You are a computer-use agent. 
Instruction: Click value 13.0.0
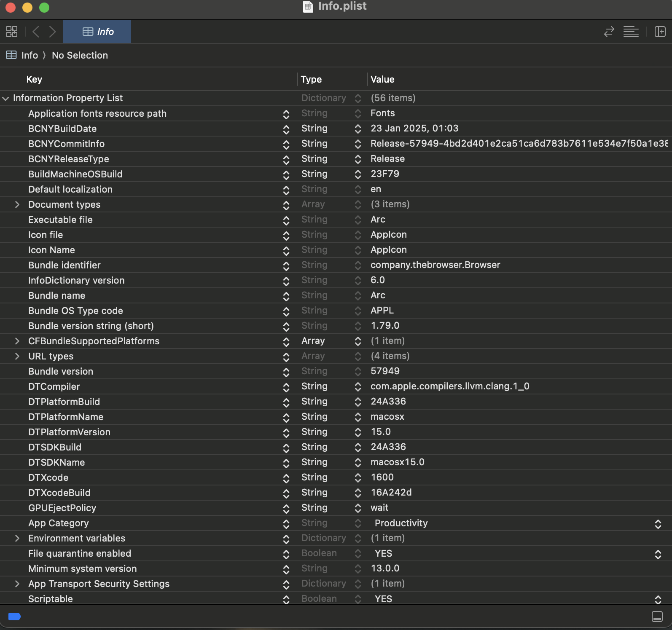(385, 568)
